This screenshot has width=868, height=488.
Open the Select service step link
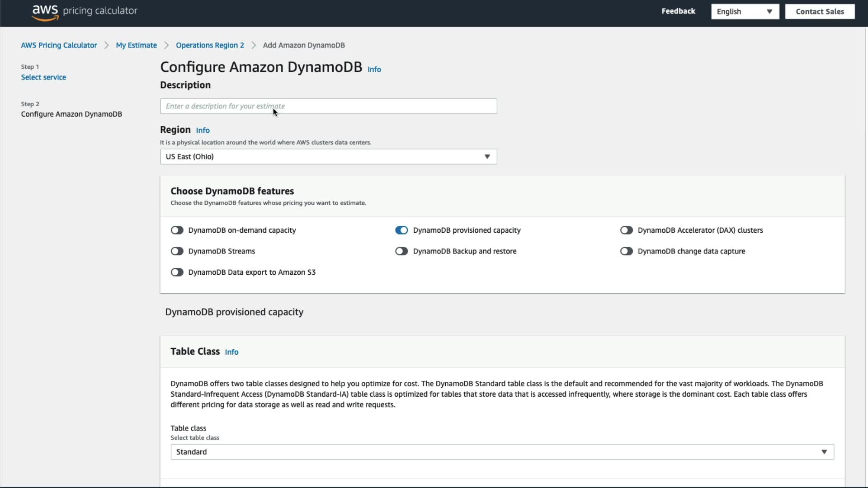43,77
